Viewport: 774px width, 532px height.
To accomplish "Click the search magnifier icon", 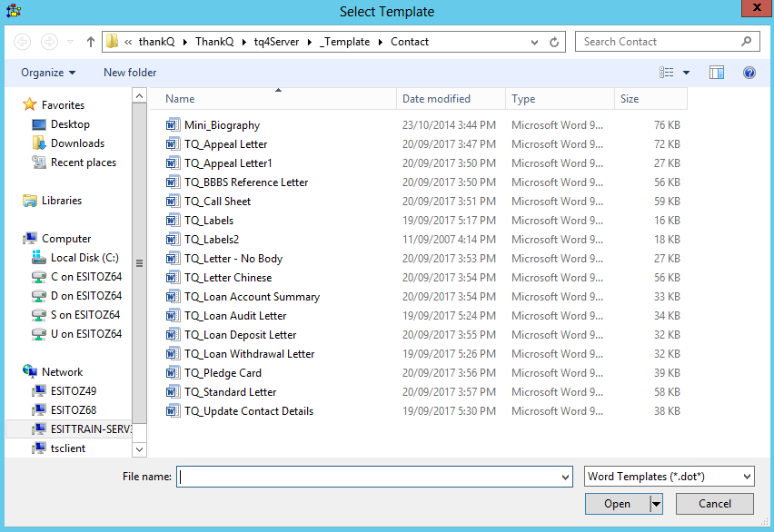I will tap(746, 42).
